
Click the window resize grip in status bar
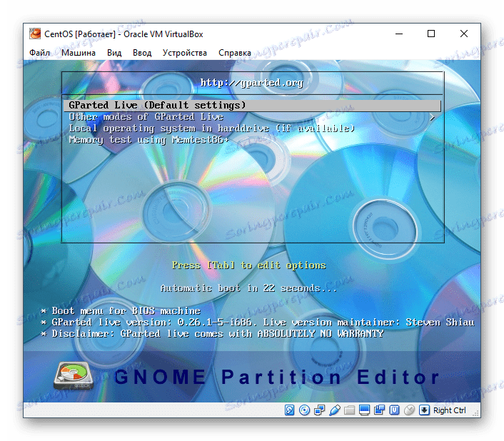click(x=475, y=413)
